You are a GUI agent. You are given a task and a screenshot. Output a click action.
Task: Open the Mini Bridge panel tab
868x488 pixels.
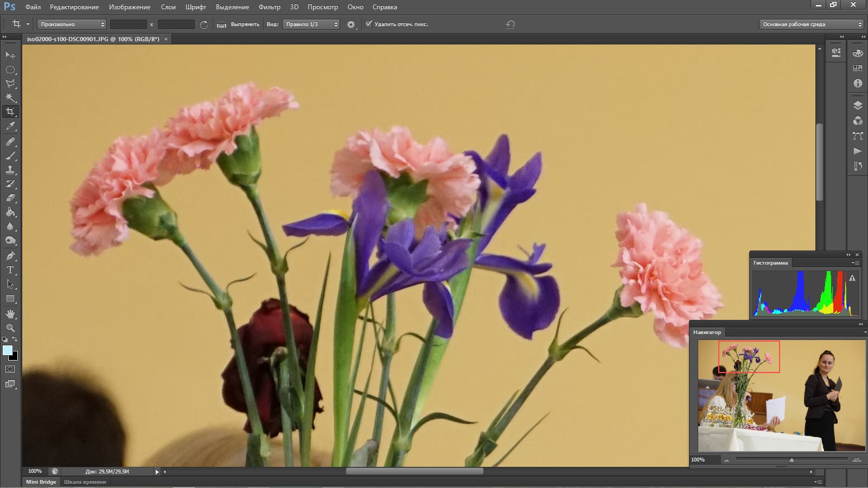41,481
